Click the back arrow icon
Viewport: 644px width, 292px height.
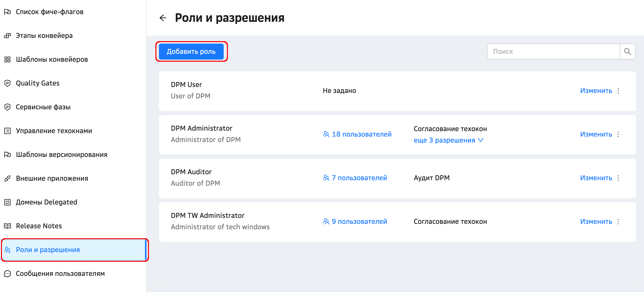click(x=163, y=18)
